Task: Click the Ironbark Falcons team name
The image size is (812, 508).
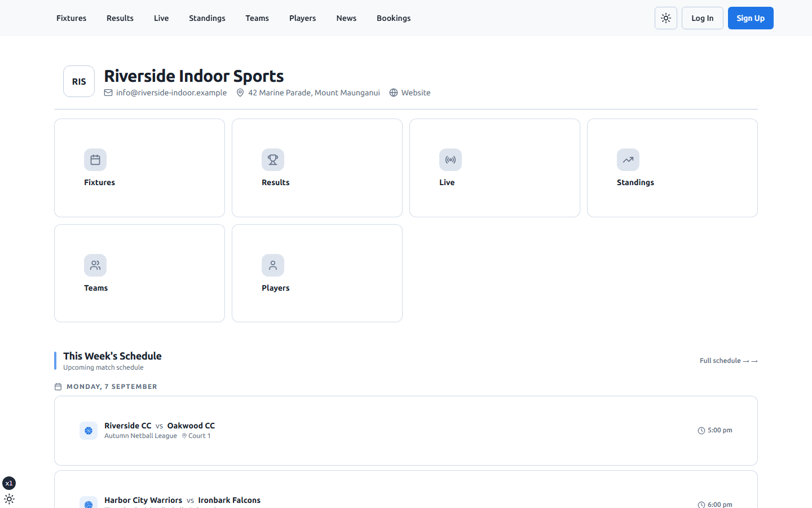Action: [x=230, y=500]
